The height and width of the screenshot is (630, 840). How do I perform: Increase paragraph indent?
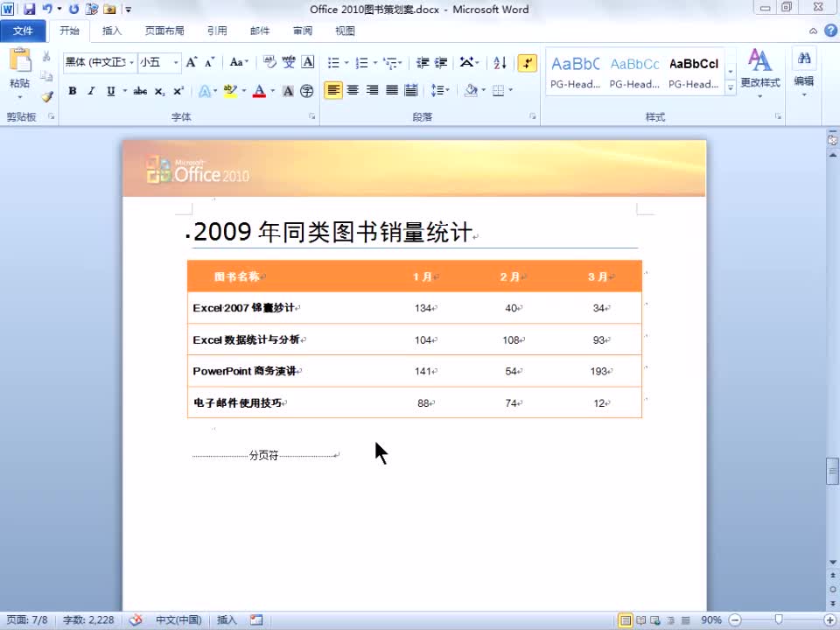tap(441, 63)
